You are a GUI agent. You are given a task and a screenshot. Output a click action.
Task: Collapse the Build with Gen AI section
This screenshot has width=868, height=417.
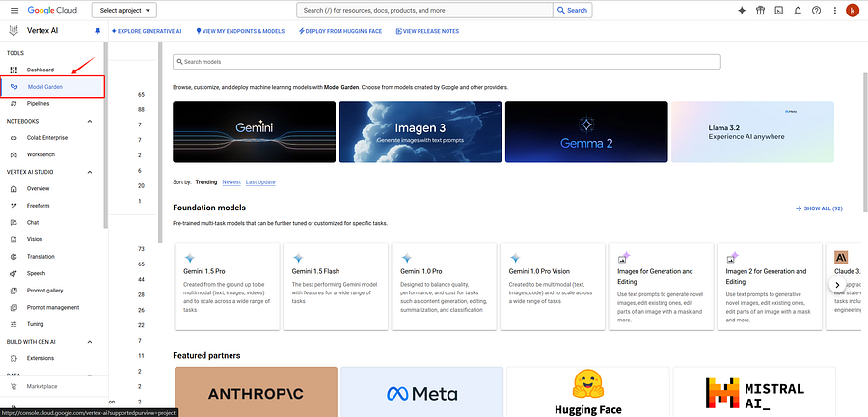coord(90,342)
